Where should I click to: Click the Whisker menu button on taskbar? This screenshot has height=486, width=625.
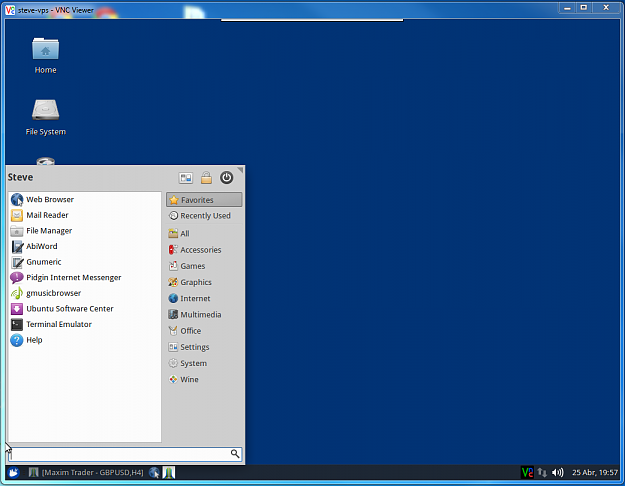(13, 472)
